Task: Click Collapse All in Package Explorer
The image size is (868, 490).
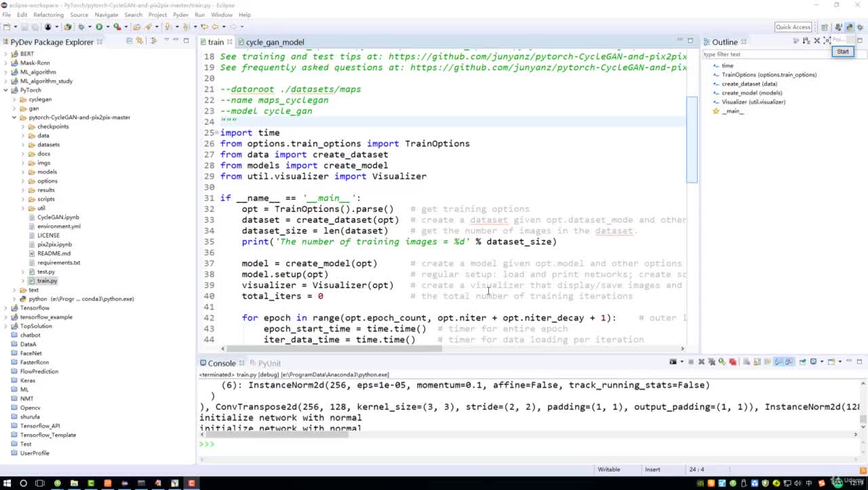Action: point(129,41)
